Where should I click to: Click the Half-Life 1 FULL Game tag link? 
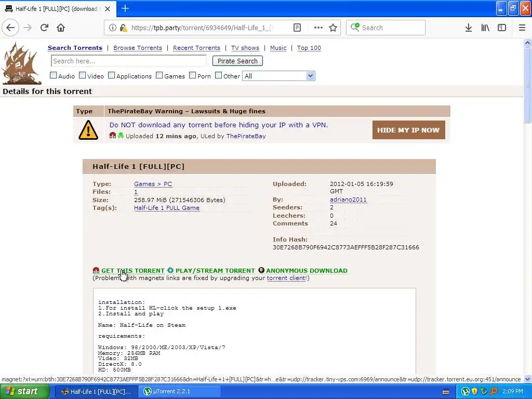point(167,208)
